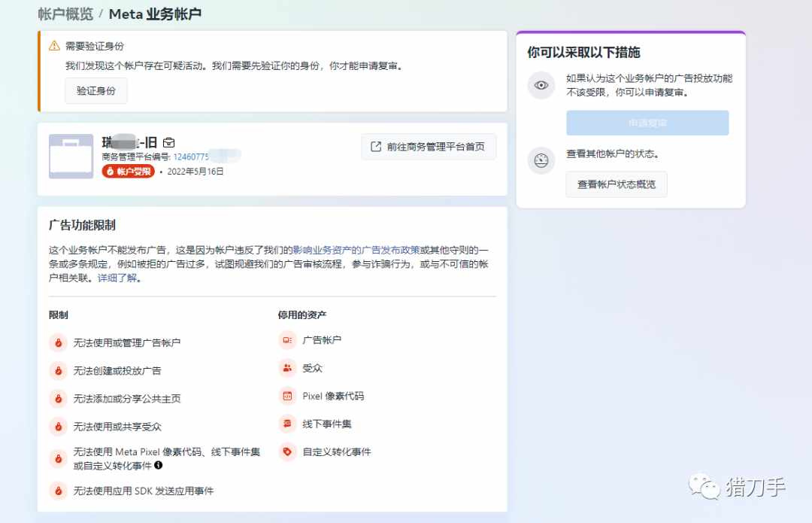812x523 pixels.
Task: Click the 需要验证身份 alert title
Action: point(95,46)
